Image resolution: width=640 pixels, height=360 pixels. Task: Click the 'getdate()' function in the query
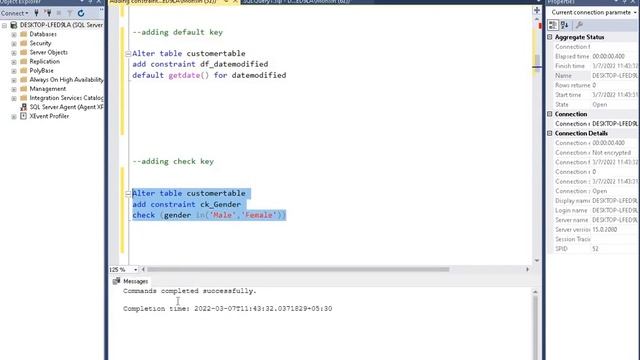(189, 75)
